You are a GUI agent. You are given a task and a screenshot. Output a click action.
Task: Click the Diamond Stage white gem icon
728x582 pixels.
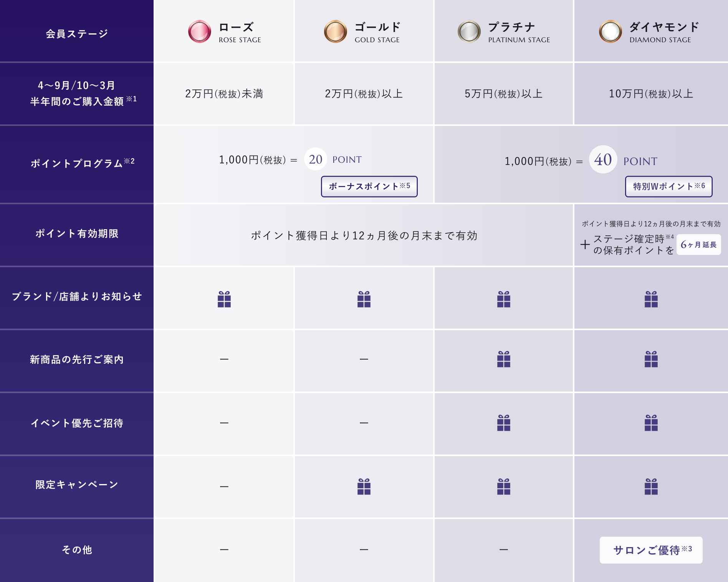coord(610,31)
